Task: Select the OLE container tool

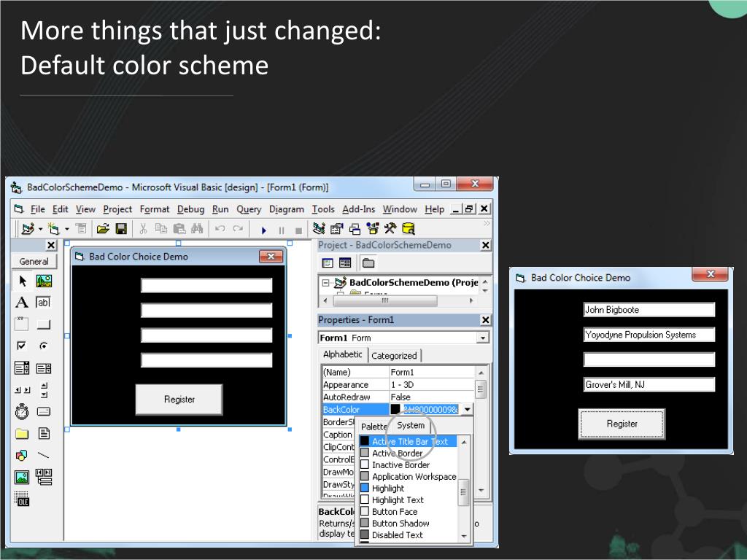Action: pyautogui.click(x=22, y=499)
